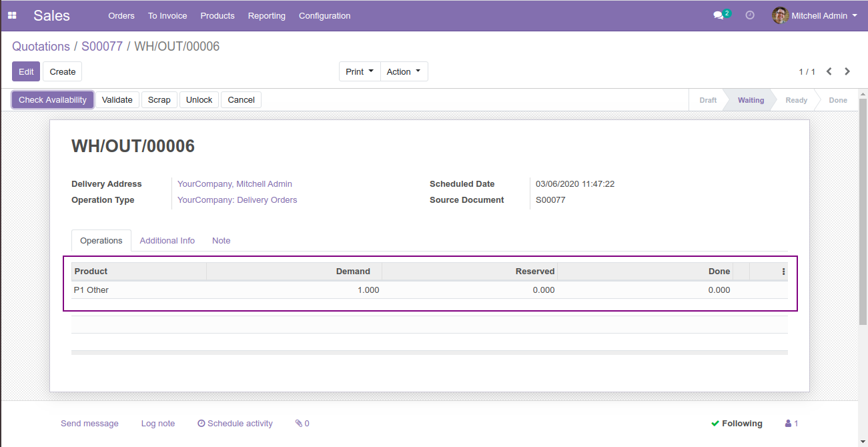This screenshot has height=447, width=868.
Task: Open Print dropdown
Action: tap(360, 71)
